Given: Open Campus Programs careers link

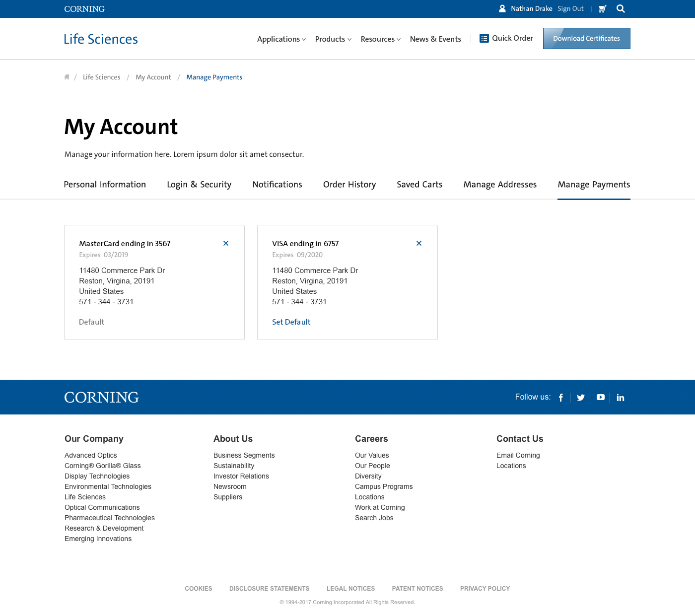Looking at the screenshot, I should coord(384,486).
